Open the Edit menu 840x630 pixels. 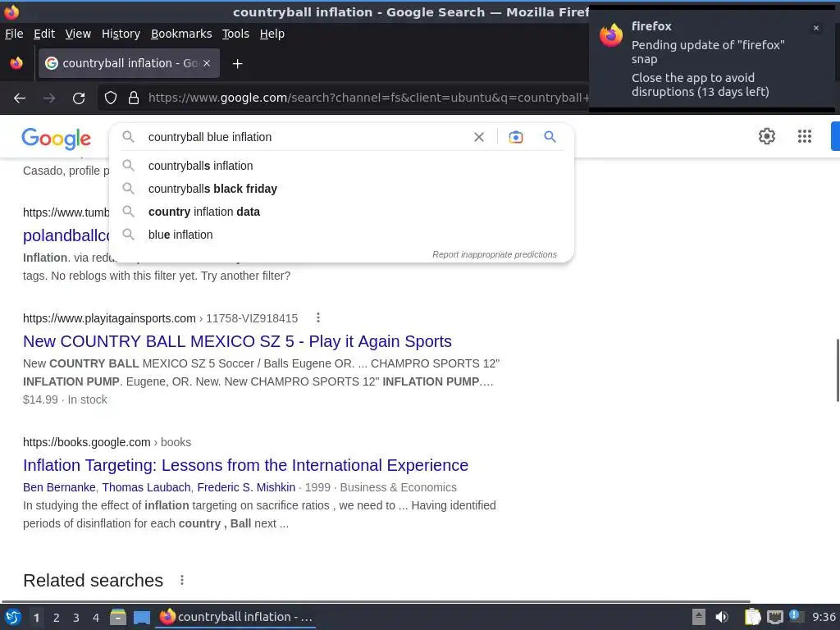click(44, 34)
